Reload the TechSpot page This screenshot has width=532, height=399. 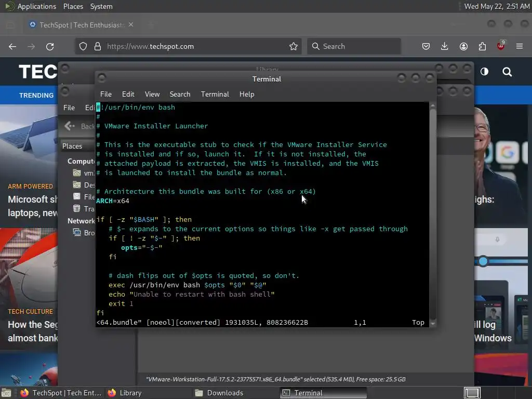tap(50, 46)
